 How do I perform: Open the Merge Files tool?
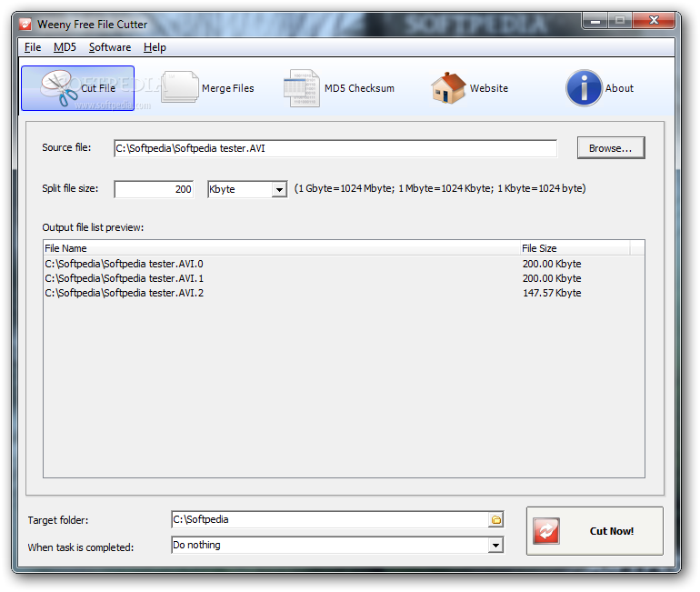pos(207,88)
